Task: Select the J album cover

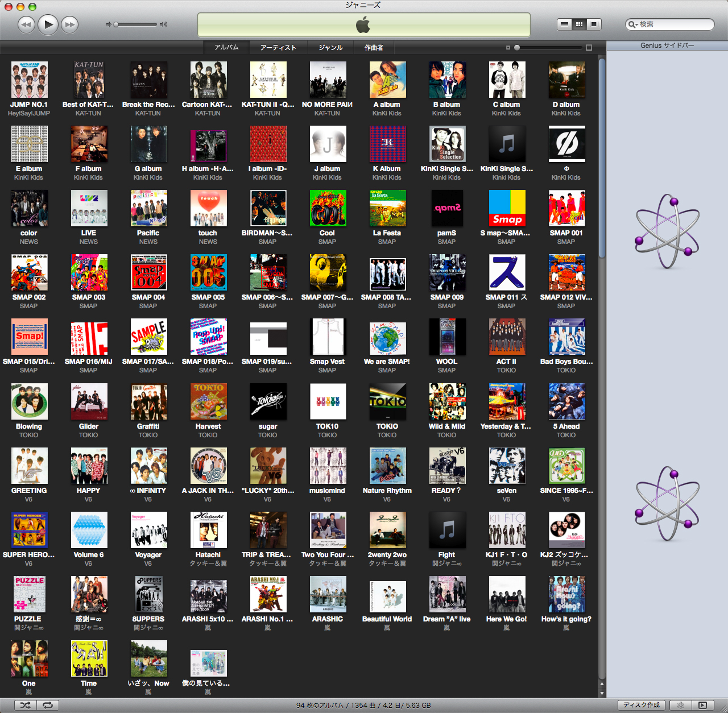Action: pyautogui.click(x=328, y=144)
